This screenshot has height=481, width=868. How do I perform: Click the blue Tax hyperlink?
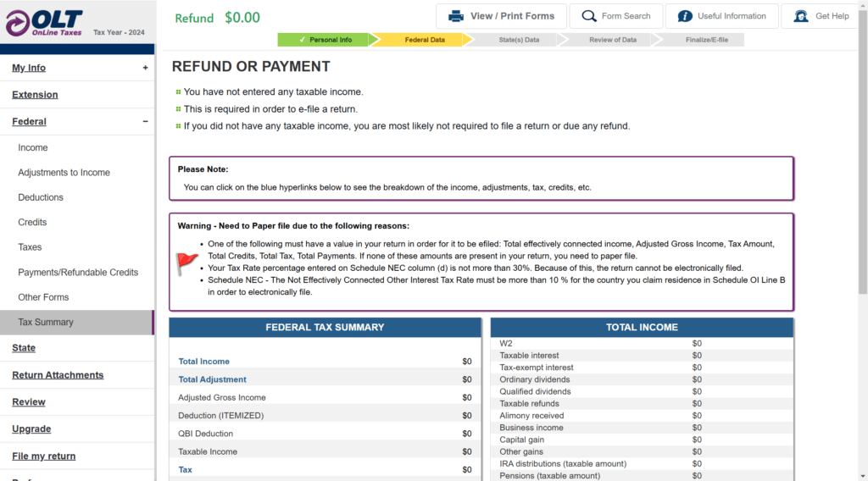pos(185,469)
